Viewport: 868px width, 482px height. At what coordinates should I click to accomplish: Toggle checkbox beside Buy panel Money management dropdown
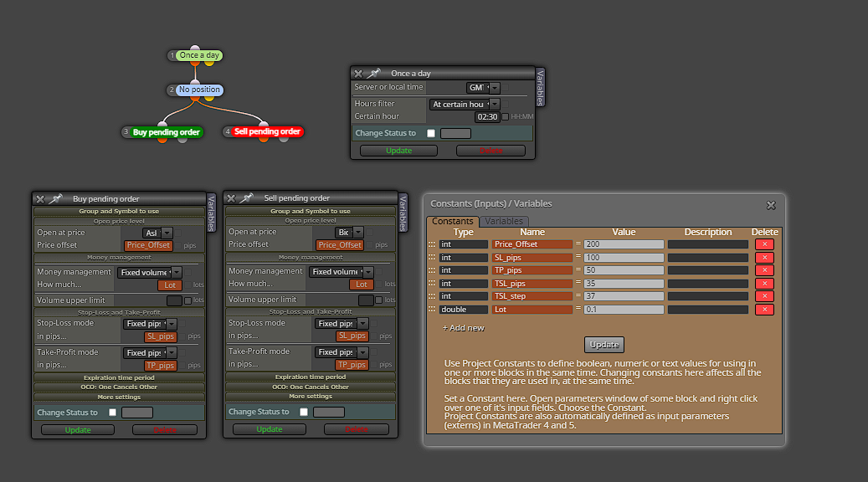point(188,272)
